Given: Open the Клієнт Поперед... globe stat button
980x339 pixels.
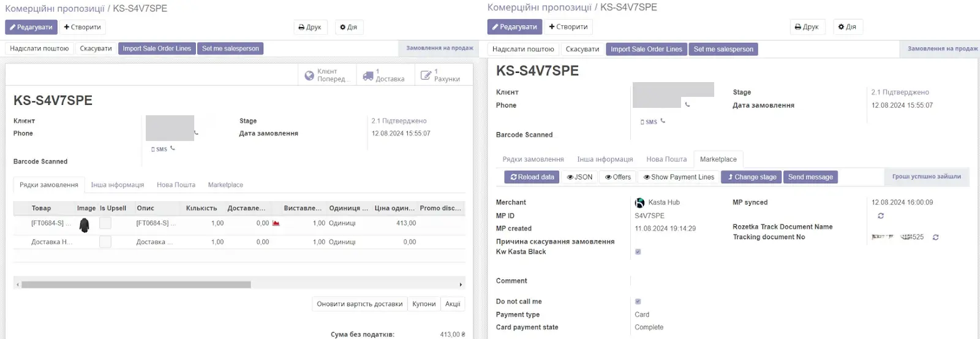Looking at the screenshot, I should click(327, 75).
